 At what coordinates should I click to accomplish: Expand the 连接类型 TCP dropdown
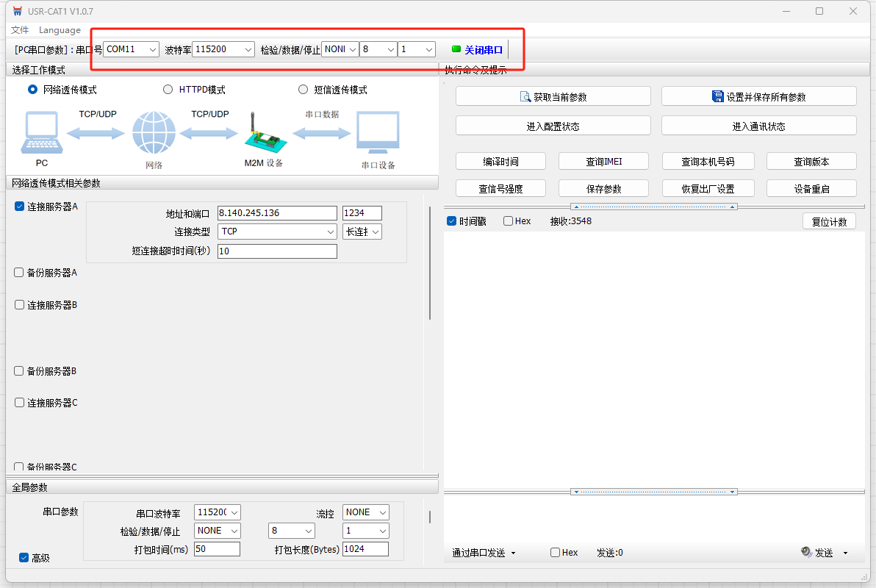click(277, 232)
